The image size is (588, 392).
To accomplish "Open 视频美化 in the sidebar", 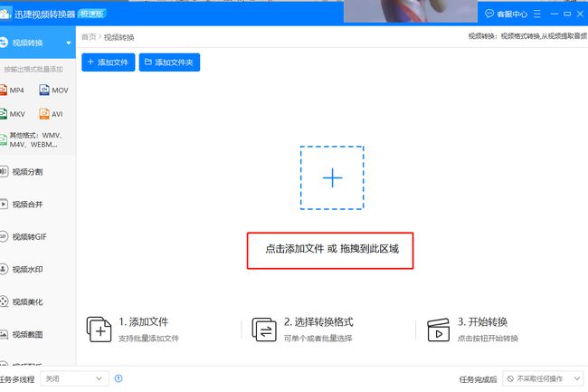I will point(27,302).
